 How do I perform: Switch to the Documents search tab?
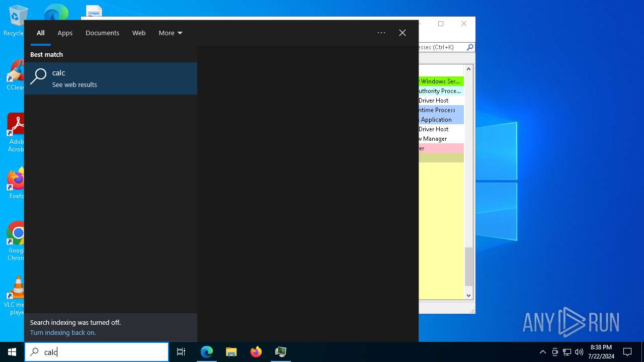tap(102, 33)
